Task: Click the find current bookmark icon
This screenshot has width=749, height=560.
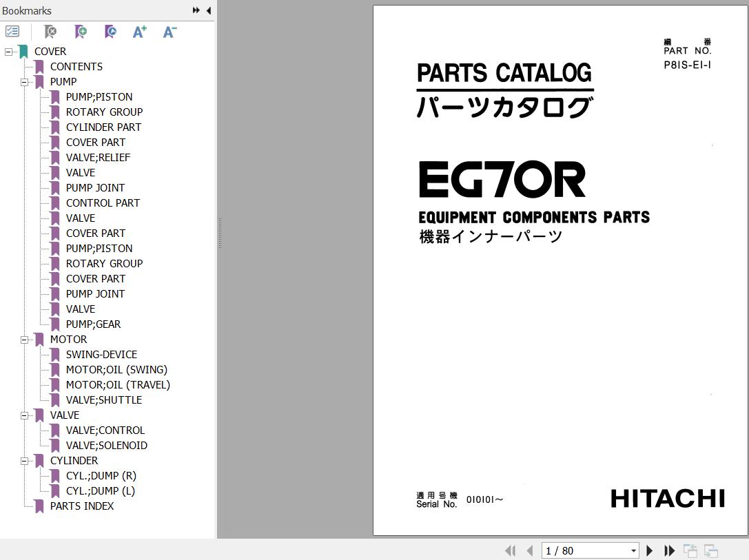Action: click(x=110, y=32)
